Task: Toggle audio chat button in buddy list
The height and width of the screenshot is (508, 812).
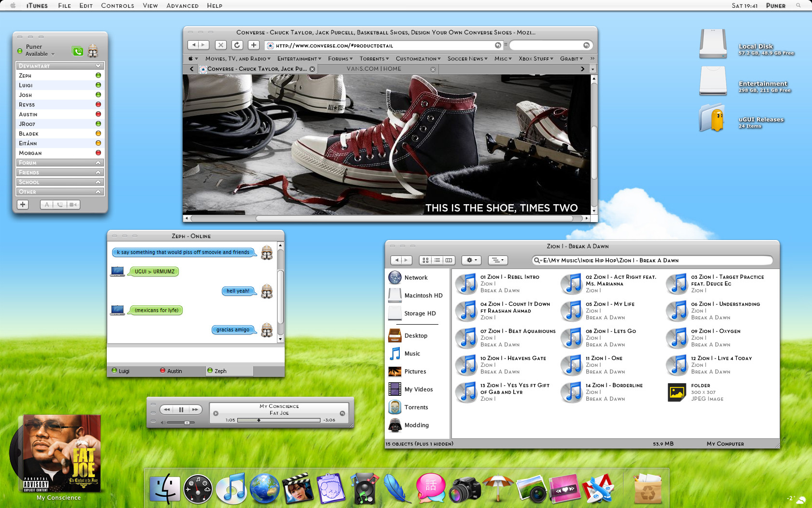Action: (60, 205)
